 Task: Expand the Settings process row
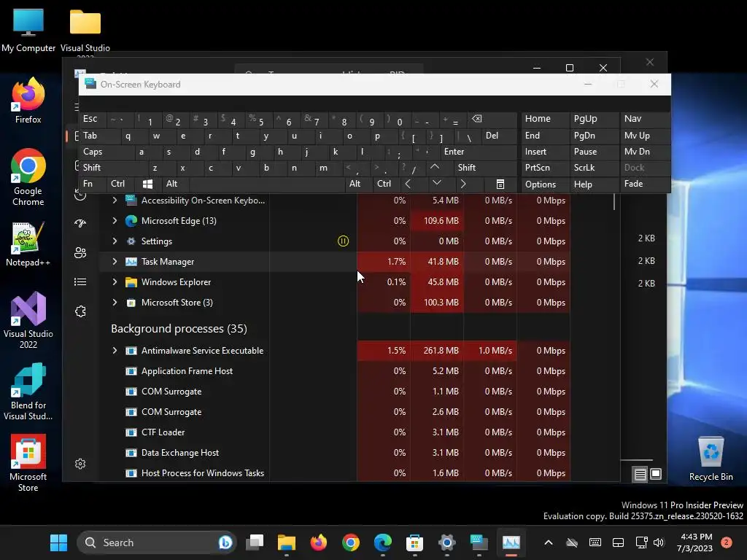point(115,241)
